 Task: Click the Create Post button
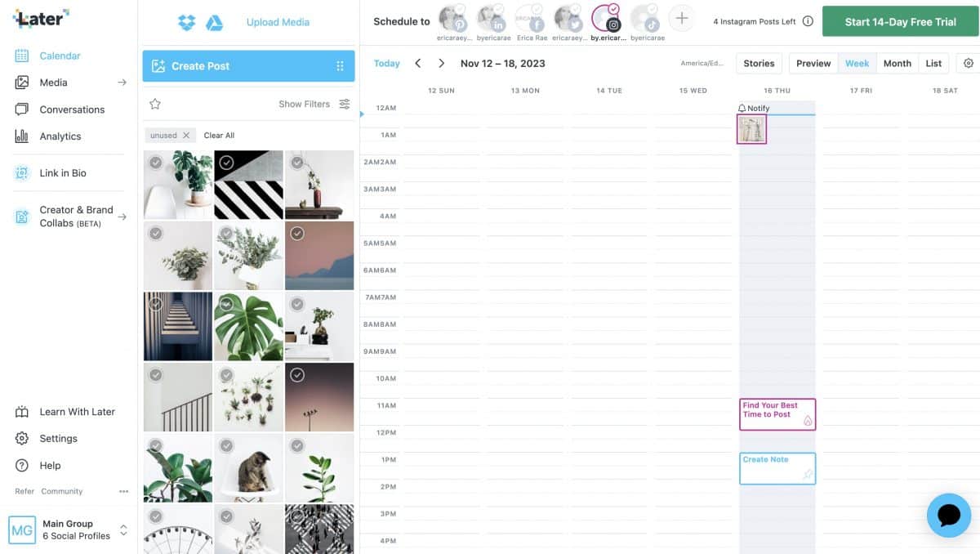[248, 65]
